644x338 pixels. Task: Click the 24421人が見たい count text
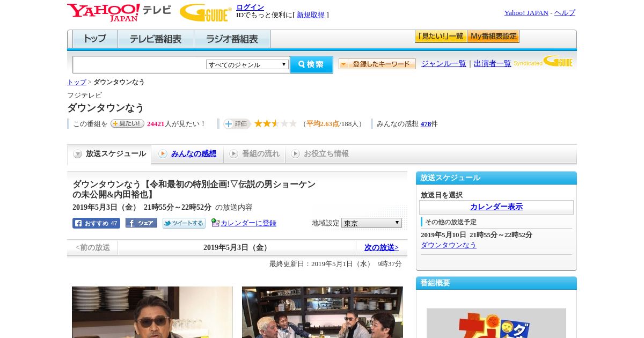(x=176, y=124)
